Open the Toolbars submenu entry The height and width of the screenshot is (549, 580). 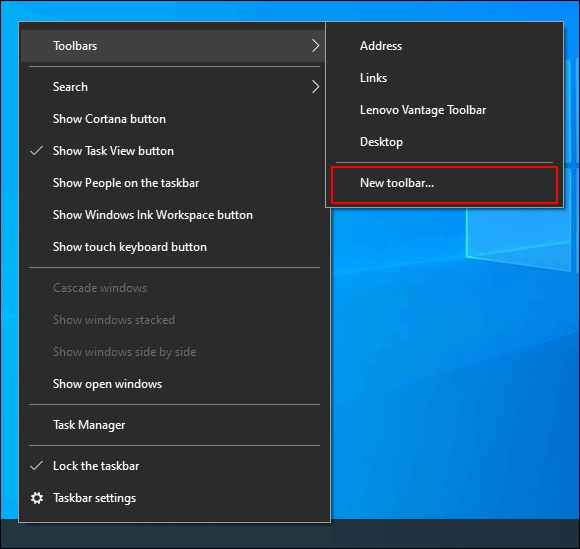(173, 46)
